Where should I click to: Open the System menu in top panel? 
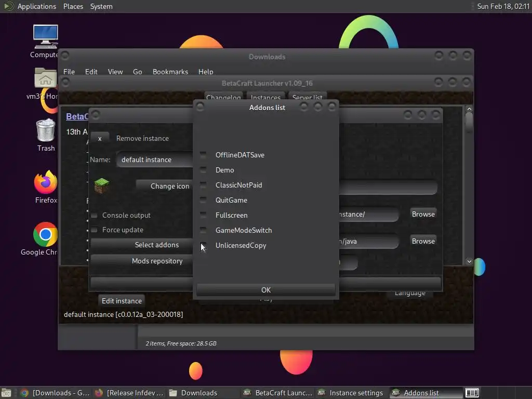click(101, 6)
